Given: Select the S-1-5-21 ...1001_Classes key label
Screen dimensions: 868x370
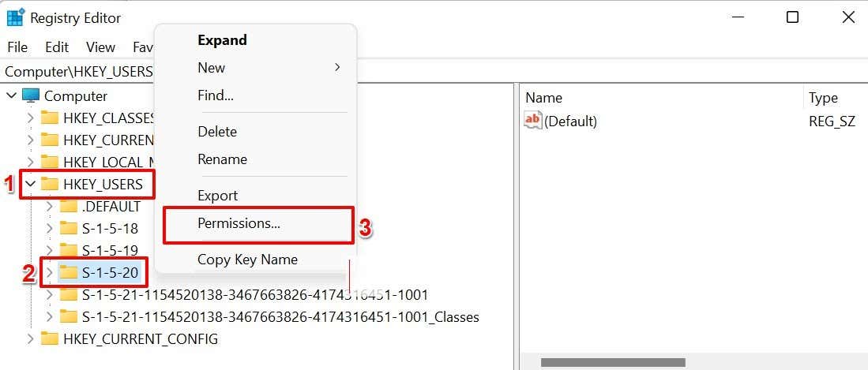Looking at the screenshot, I should coord(280,317).
